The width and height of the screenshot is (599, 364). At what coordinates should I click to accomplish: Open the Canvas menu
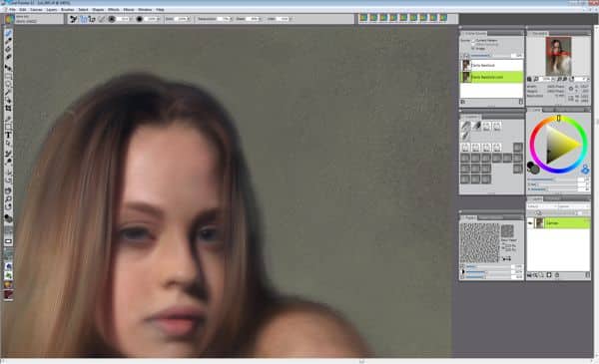click(x=36, y=10)
